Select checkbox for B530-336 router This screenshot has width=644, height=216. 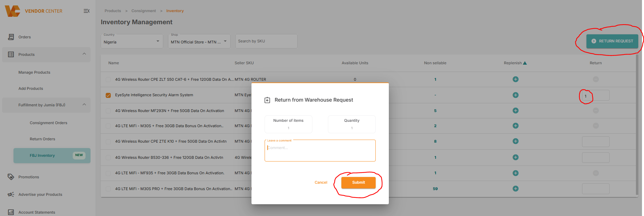[x=108, y=157]
